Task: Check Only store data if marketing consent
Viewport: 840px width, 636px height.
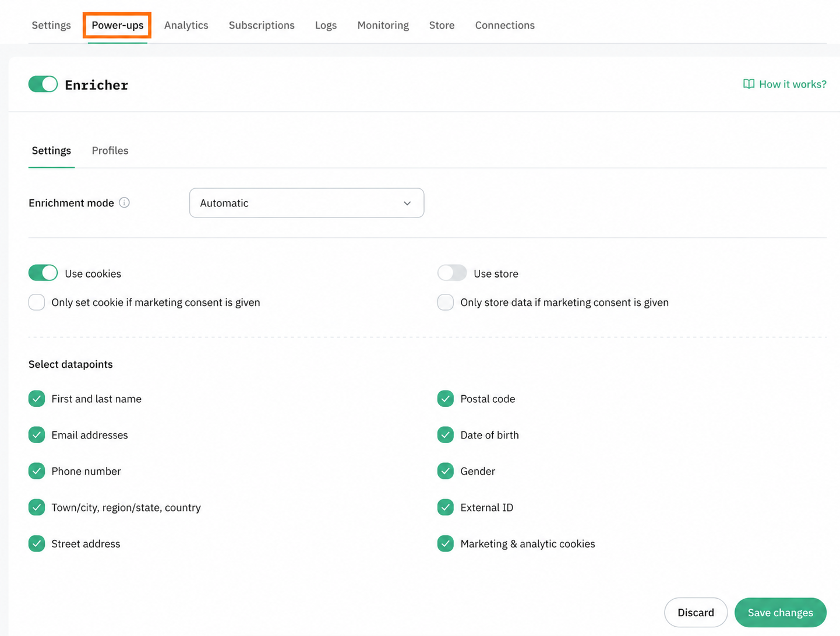Action: pos(446,302)
